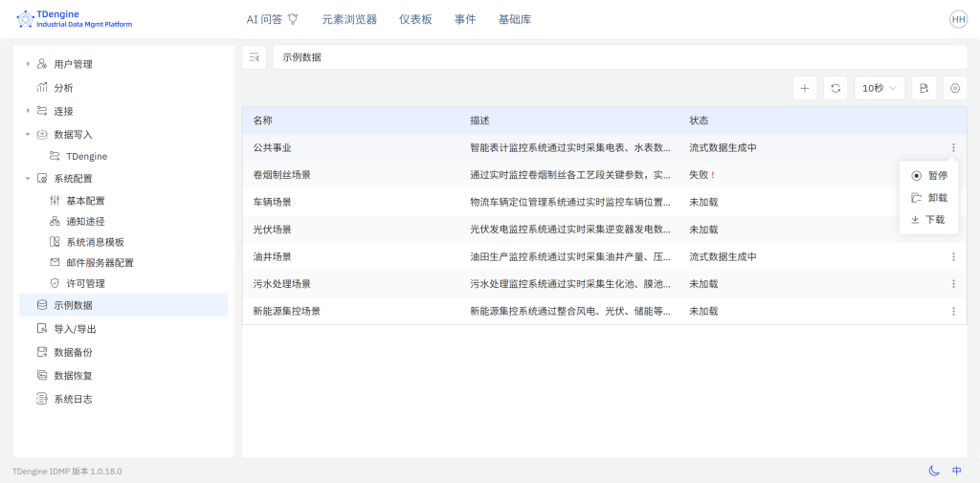
Task: Expand the 用户管理 tree node
Action: [28, 64]
